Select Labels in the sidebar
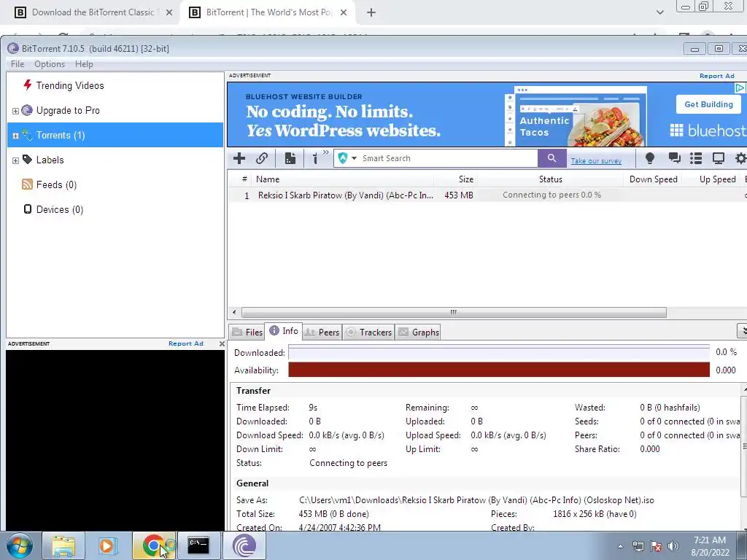 pos(50,160)
